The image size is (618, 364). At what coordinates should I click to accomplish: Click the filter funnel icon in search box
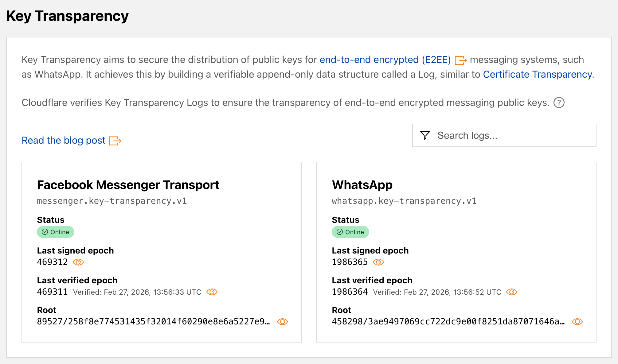coord(425,135)
